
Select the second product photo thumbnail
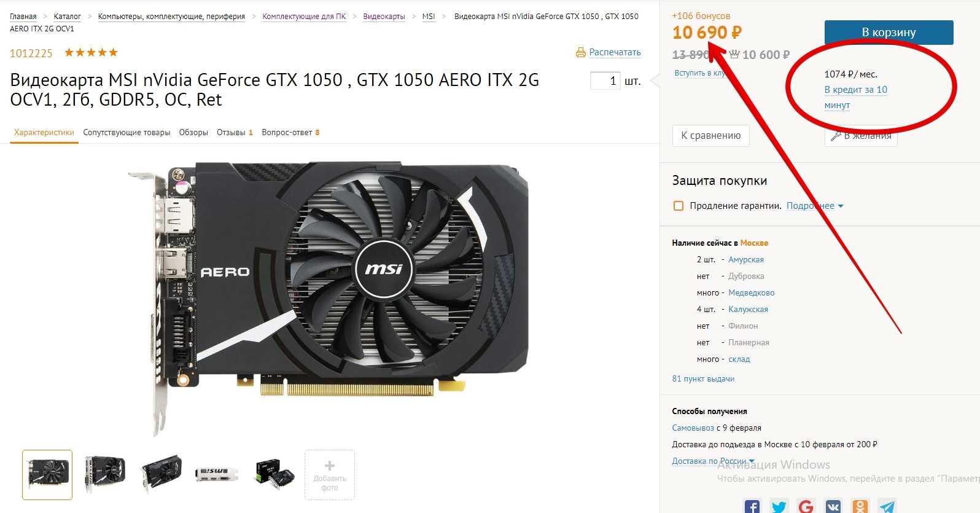click(104, 474)
